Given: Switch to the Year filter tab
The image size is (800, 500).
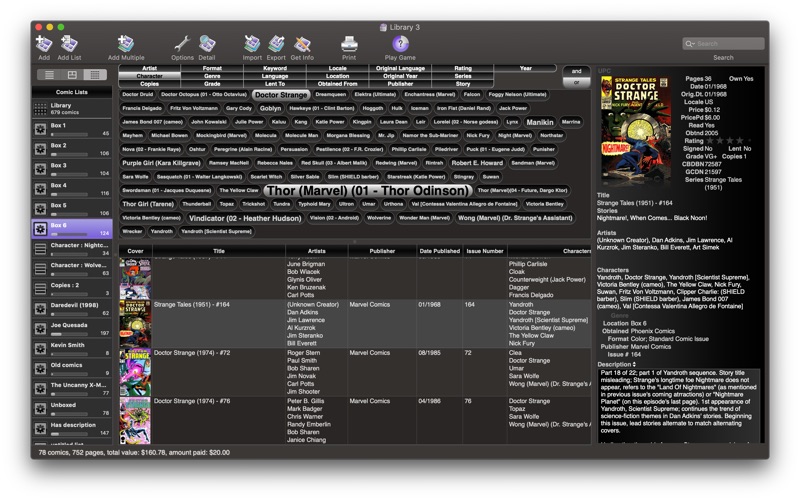Looking at the screenshot, I should coord(526,68).
